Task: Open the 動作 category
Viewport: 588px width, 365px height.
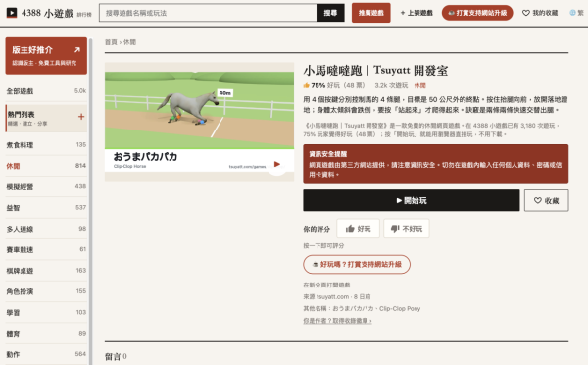Action: [x=46, y=354]
